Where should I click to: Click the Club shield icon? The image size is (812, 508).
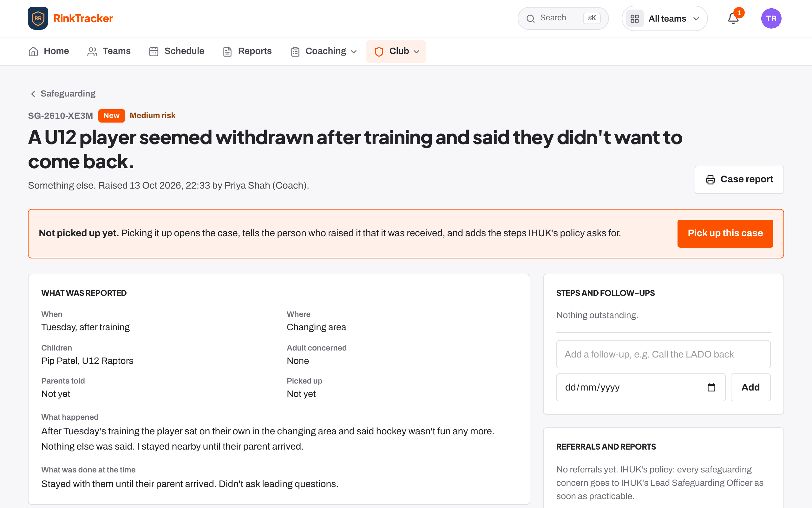pyautogui.click(x=379, y=51)
